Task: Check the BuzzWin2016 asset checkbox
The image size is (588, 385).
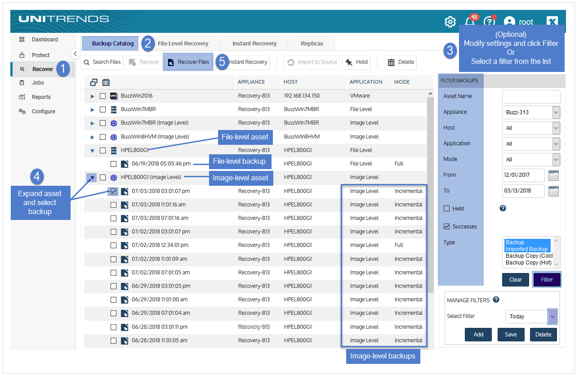Action: [103, 96]
